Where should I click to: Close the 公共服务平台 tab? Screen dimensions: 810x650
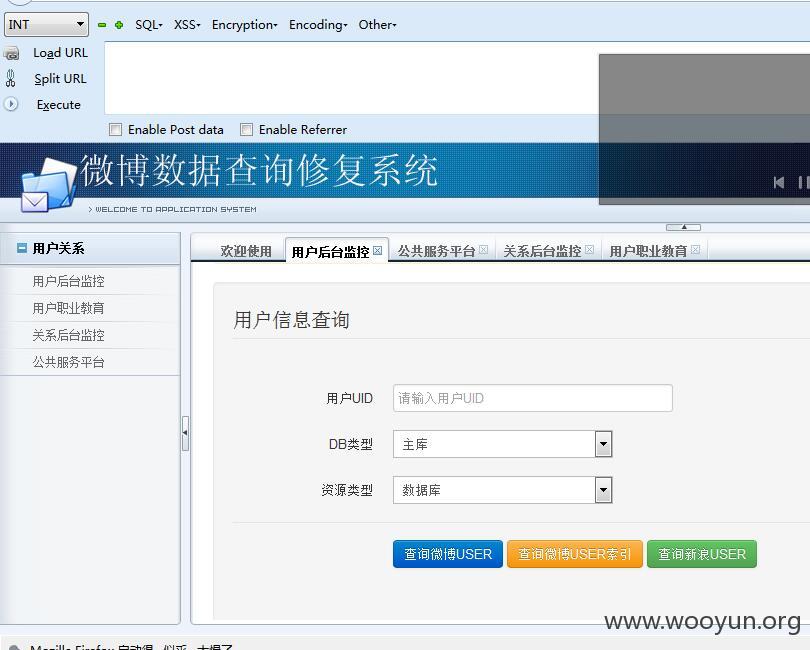(484, 250)
